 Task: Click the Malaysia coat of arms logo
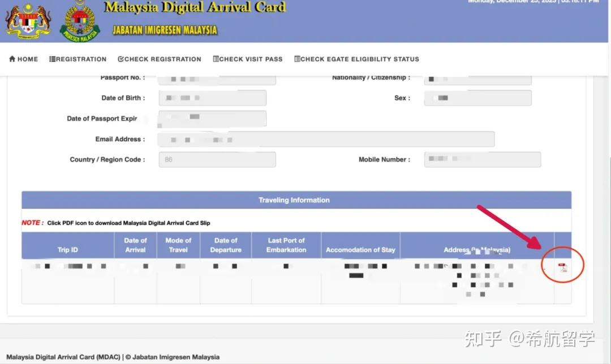point(28,21)
